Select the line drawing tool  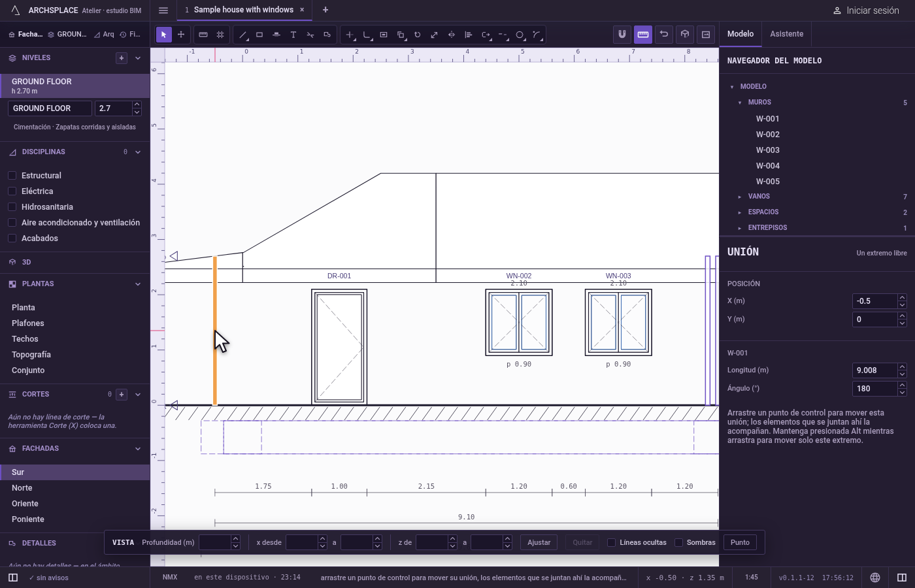pos(242,35)
